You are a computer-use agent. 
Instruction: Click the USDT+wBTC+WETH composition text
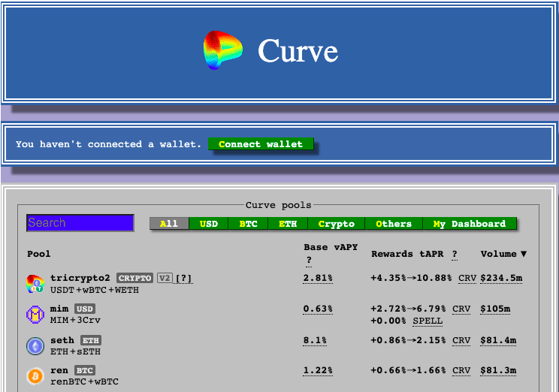coord(95,290)
